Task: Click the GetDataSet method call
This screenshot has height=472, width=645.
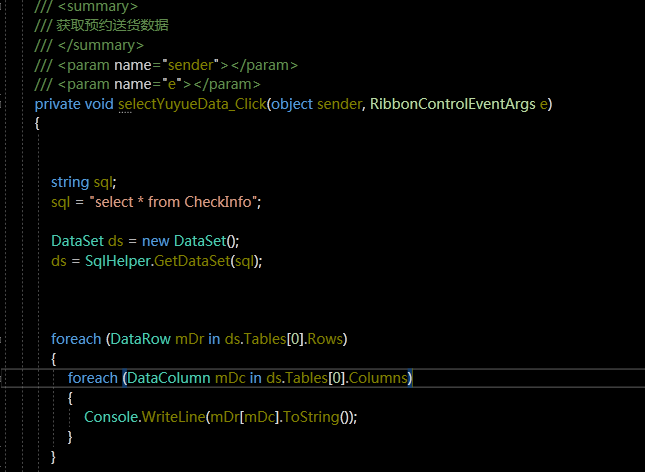Action: tap(192, 261)
